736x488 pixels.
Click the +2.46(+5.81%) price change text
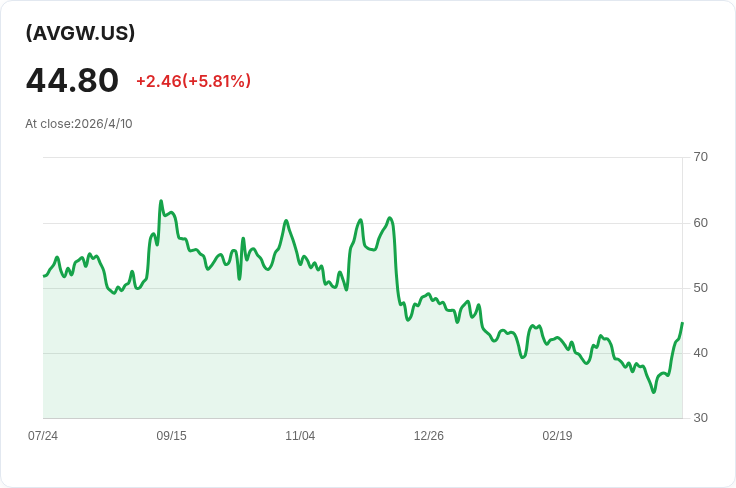click(x=193, y=81)
